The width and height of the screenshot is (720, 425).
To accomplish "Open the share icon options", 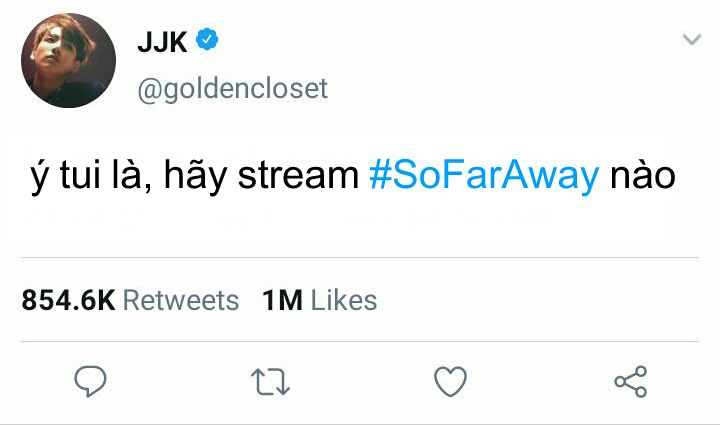I will click(x=631, y=381).
